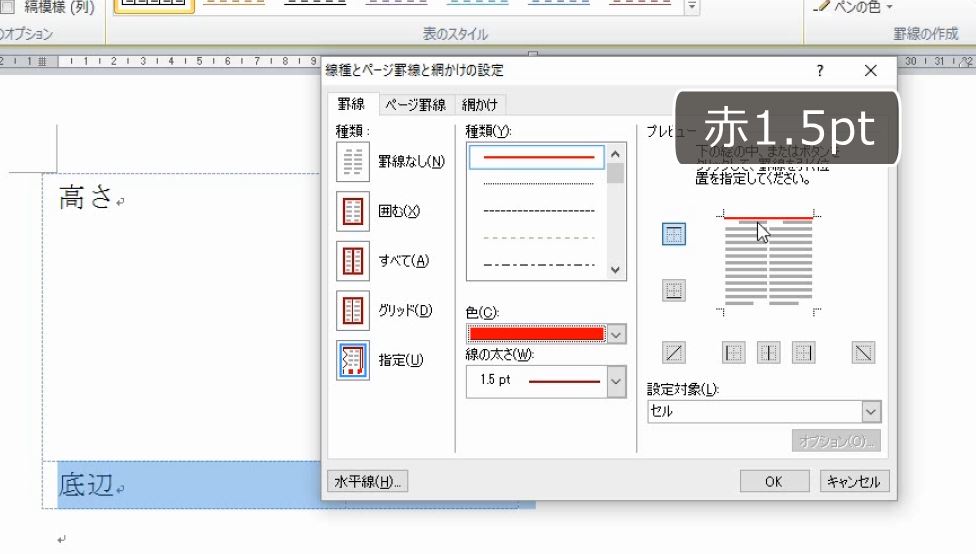The width and height of the screenshot is (976, 554).
Task: Click the dialog help question mark
Action: [820, 70]
